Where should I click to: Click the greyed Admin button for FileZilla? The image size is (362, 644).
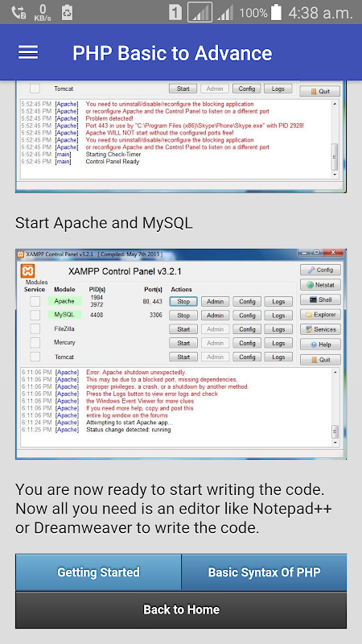215,329
